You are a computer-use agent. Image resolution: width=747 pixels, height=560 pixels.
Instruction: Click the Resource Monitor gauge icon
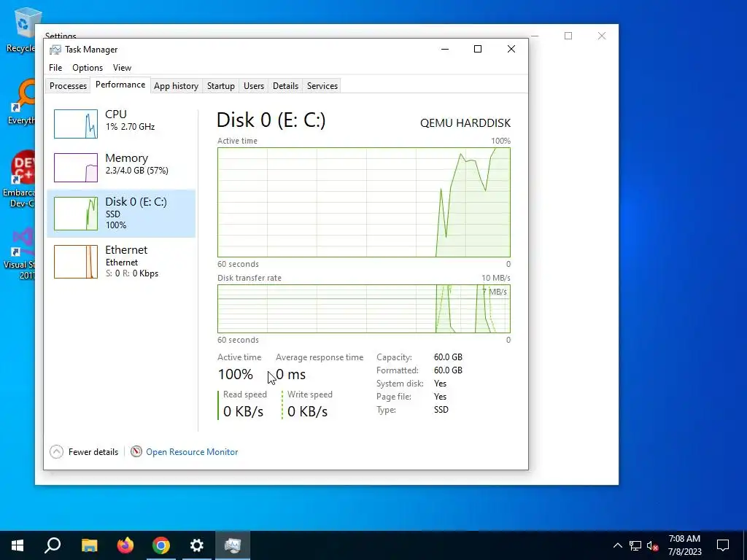(x=136, y=451)
